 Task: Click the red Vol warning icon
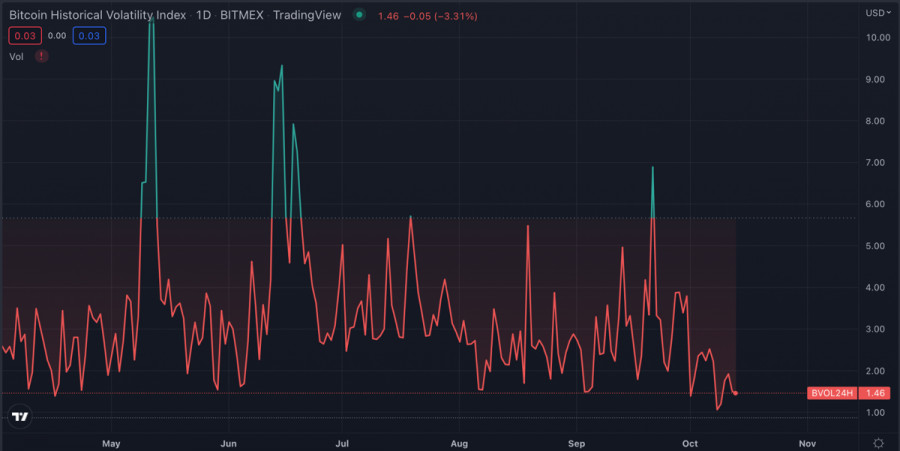point(41,57)
